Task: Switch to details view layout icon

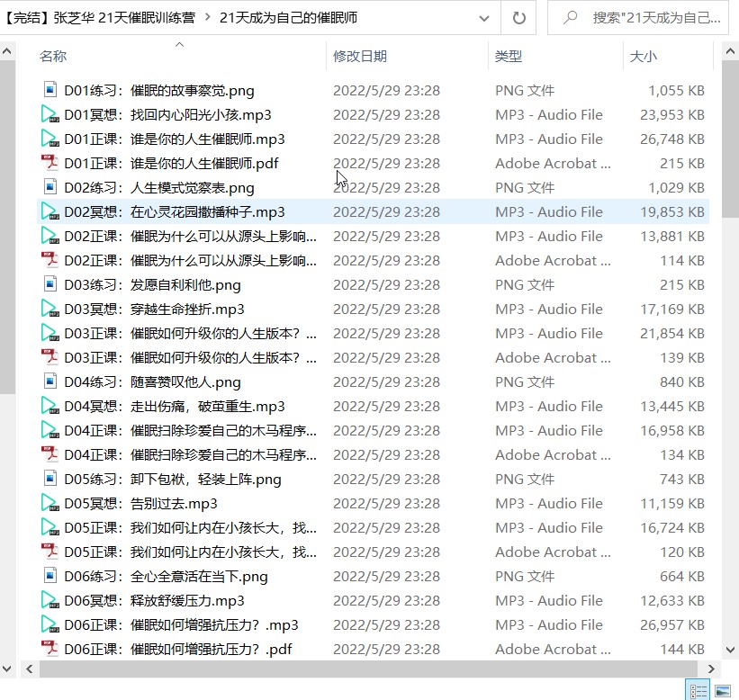Action: tap(698, 691)
